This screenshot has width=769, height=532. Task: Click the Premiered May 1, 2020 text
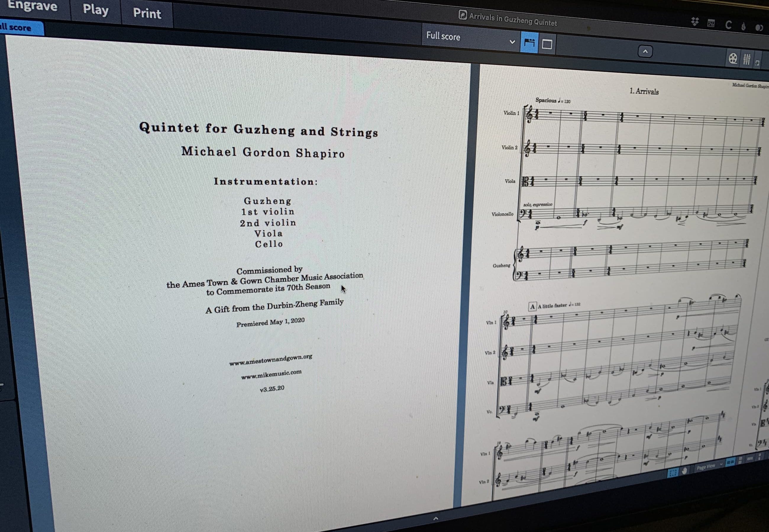(270, 322)
